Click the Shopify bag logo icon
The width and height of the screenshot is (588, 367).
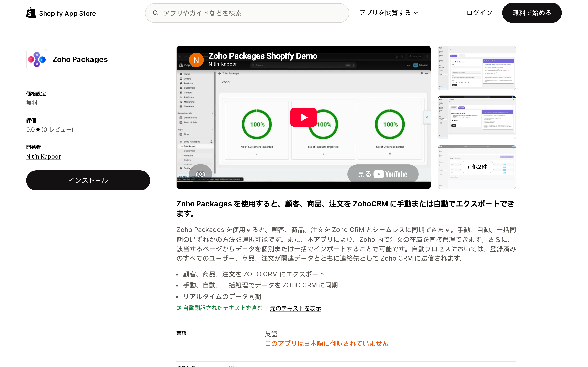click(x=31, y=13)
